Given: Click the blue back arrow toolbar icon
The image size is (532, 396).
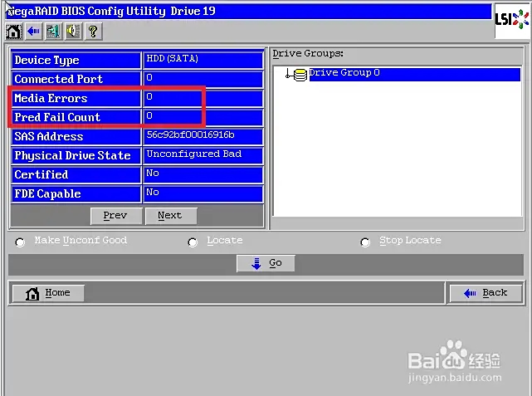Looking at the screenshot, I should (33, 32).
